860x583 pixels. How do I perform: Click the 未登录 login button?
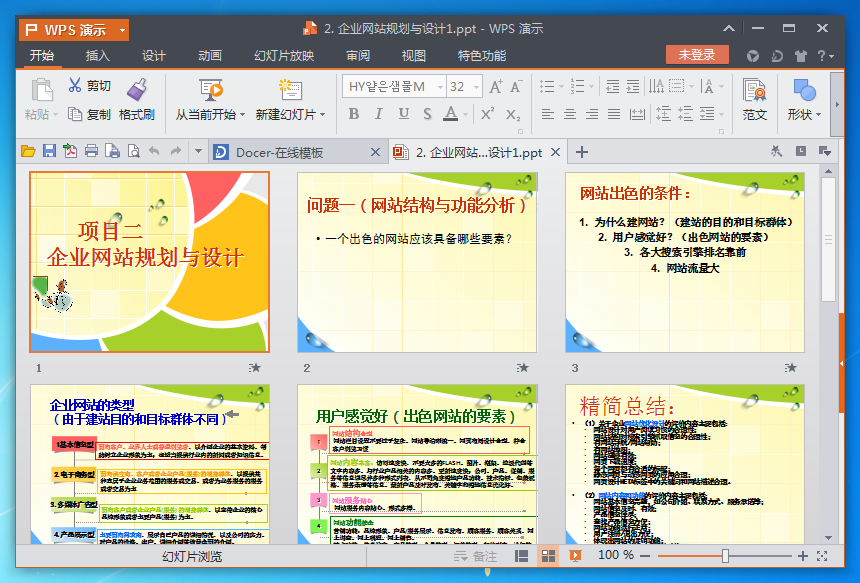pos(697,55)
